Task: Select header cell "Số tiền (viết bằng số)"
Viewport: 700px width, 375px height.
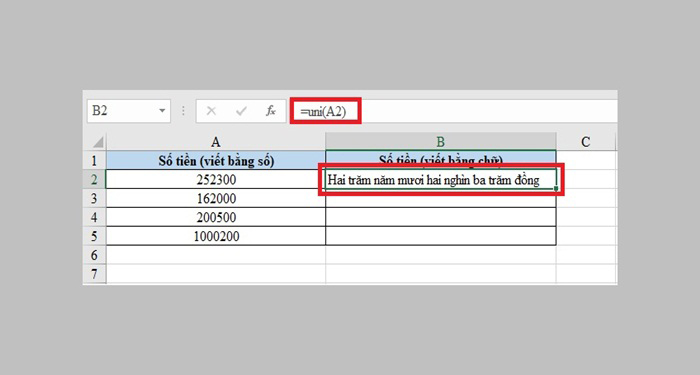Action: coord(216,160)
